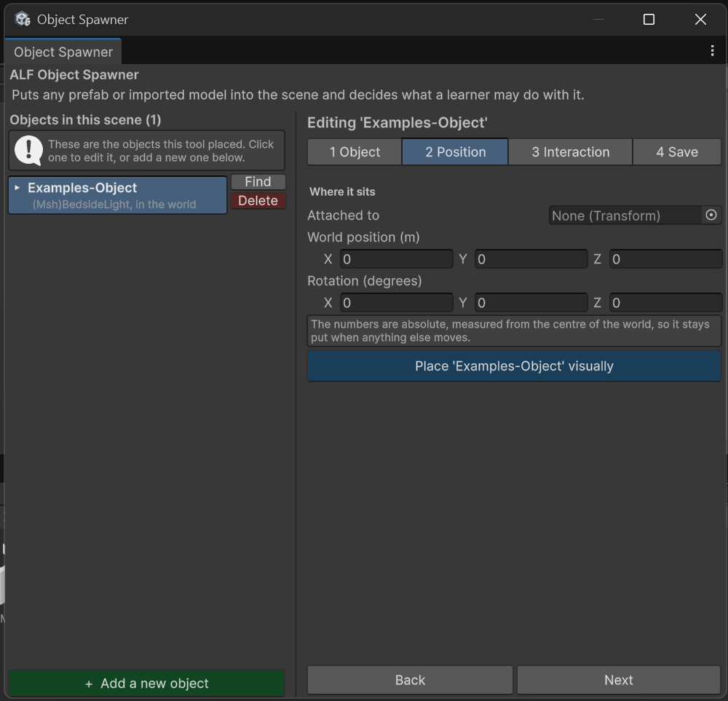Expand the Examples-Object foldout arrow
Viewport: 728px width, 701px height.
[17, 188]
